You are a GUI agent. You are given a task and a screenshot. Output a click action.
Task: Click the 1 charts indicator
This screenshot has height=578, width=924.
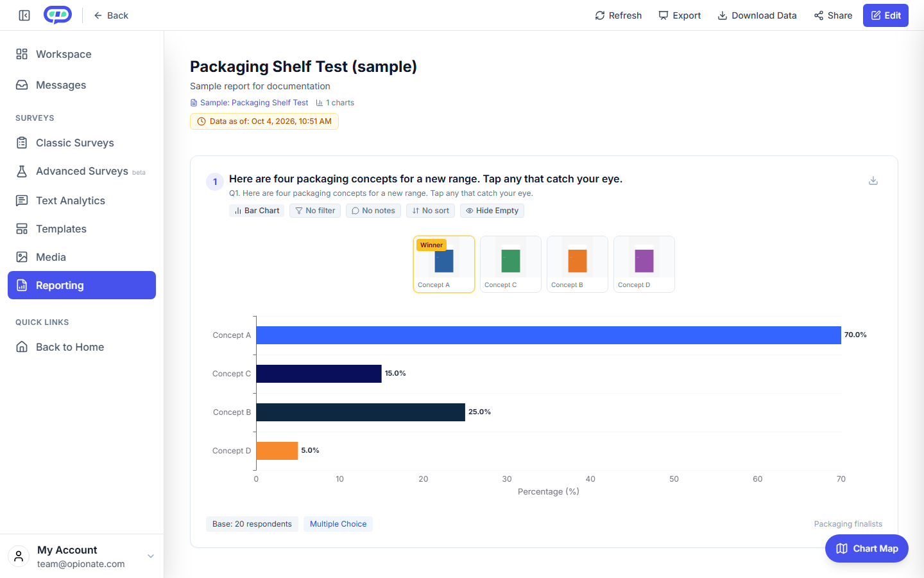click(335, 103)
